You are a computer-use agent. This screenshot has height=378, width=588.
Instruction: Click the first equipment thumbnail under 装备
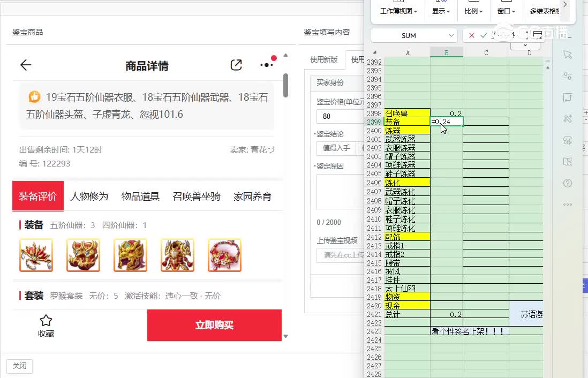pyautogui.click(x=36, y=255)
